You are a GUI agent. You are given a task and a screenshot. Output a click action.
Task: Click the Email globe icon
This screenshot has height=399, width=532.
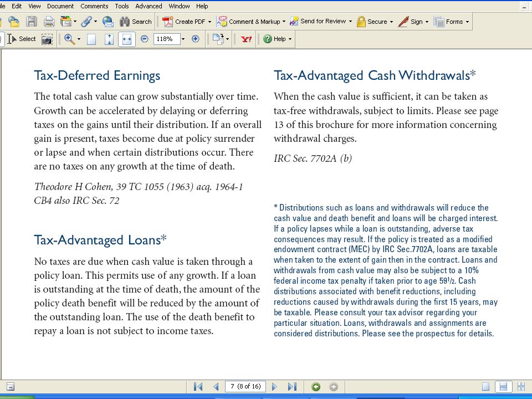108,22
